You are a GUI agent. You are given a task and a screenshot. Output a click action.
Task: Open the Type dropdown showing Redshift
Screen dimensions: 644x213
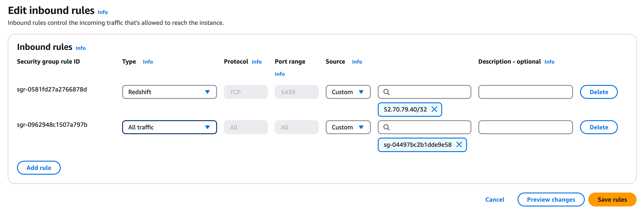click(x=169, y=92)
